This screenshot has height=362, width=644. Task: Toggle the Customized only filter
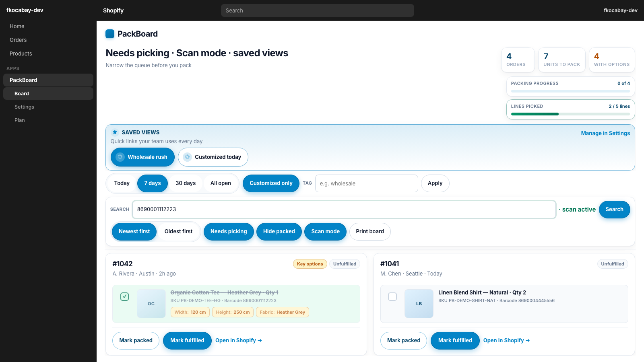coord(271,183)
